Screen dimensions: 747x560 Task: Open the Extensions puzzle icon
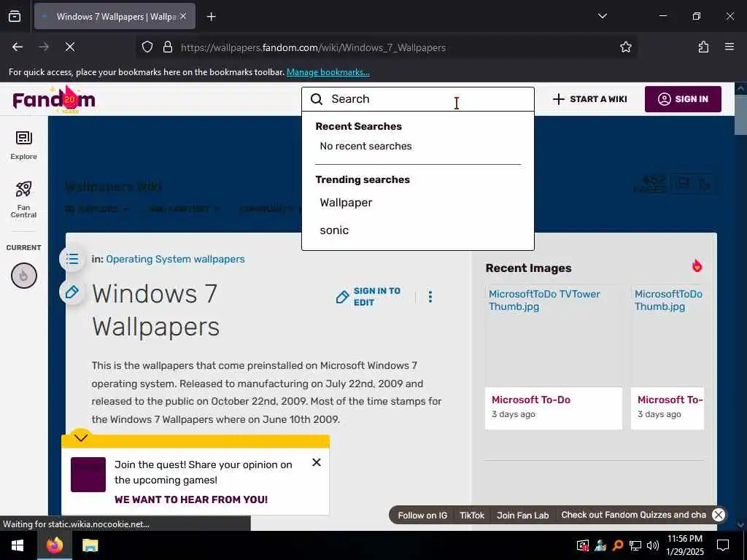[703, 47]
